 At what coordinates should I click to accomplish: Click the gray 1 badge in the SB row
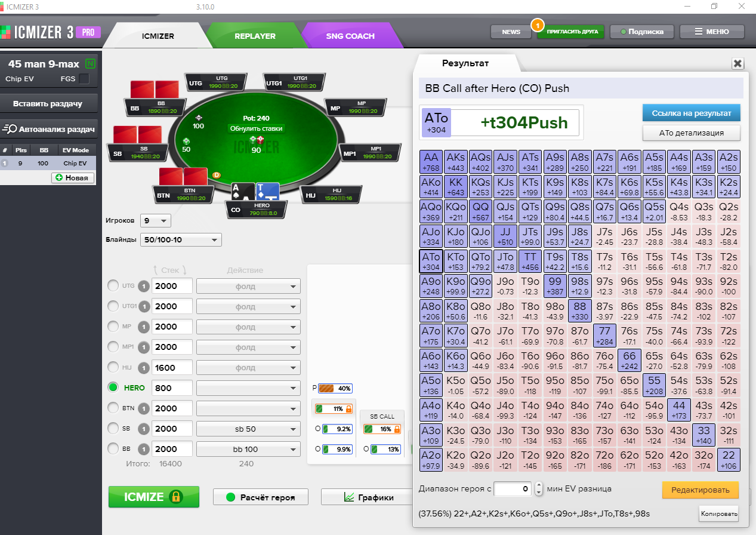tap(144, 429)
